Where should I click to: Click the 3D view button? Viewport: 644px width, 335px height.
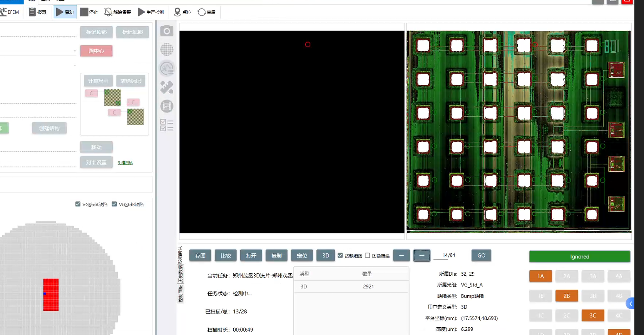pos(326,255)
